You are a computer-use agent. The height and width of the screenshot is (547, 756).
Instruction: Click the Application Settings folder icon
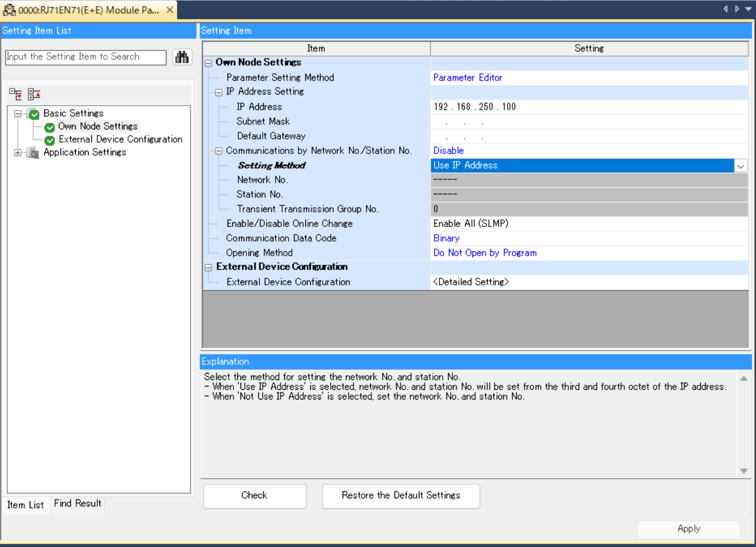click(33, 153)
